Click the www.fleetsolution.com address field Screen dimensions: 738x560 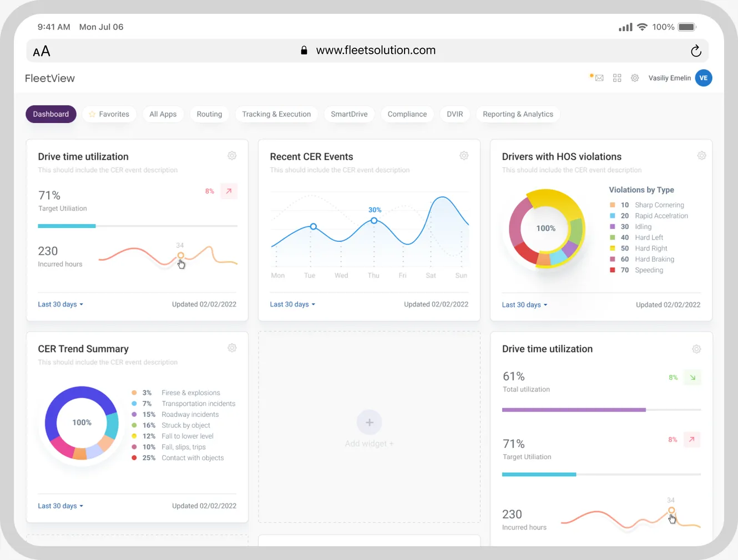click(x=367, y=50)
